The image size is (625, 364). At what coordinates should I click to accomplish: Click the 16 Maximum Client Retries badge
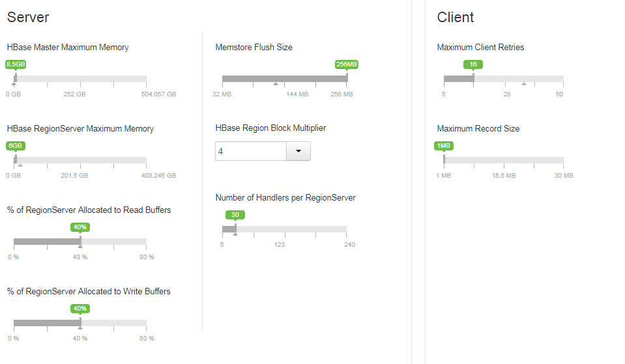point(473,64)
